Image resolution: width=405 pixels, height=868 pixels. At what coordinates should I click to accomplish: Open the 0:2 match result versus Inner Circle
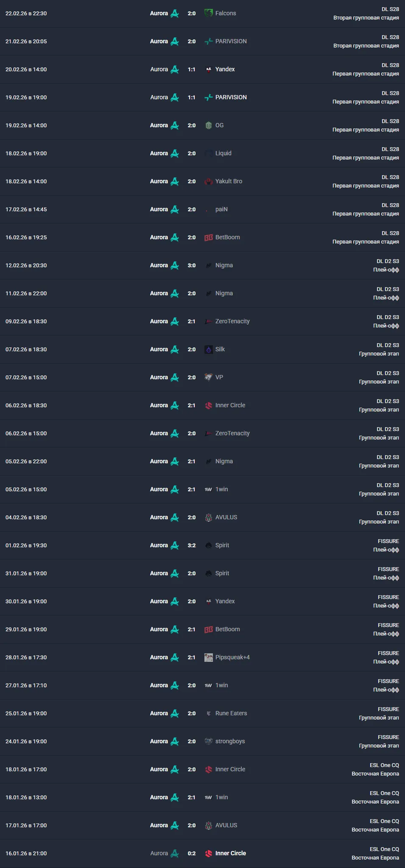pos(192,853)
